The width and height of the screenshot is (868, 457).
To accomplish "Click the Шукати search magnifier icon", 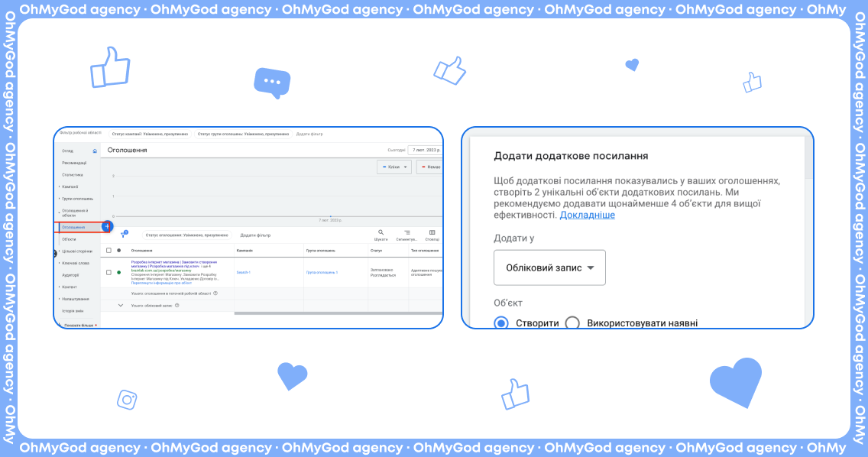I will pyautogui.click(x=381, y=232).
